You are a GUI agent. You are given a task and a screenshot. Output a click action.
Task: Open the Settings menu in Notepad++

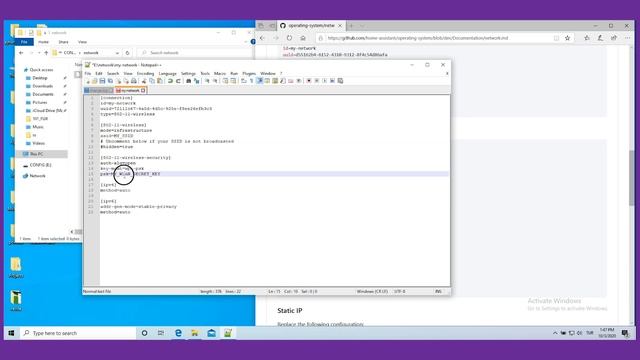[x=188, y=73]
